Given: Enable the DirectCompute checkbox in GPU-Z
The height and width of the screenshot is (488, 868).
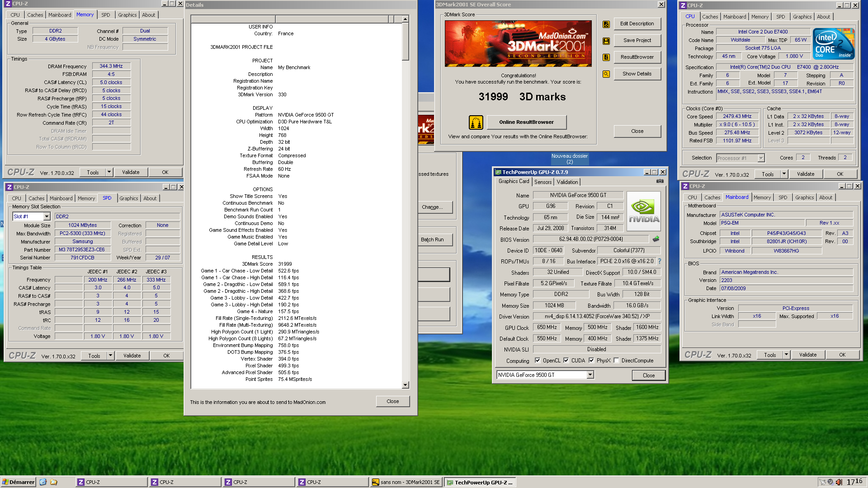Looking at the screenshot, I should pyautogui.click(x=616, y=361).
